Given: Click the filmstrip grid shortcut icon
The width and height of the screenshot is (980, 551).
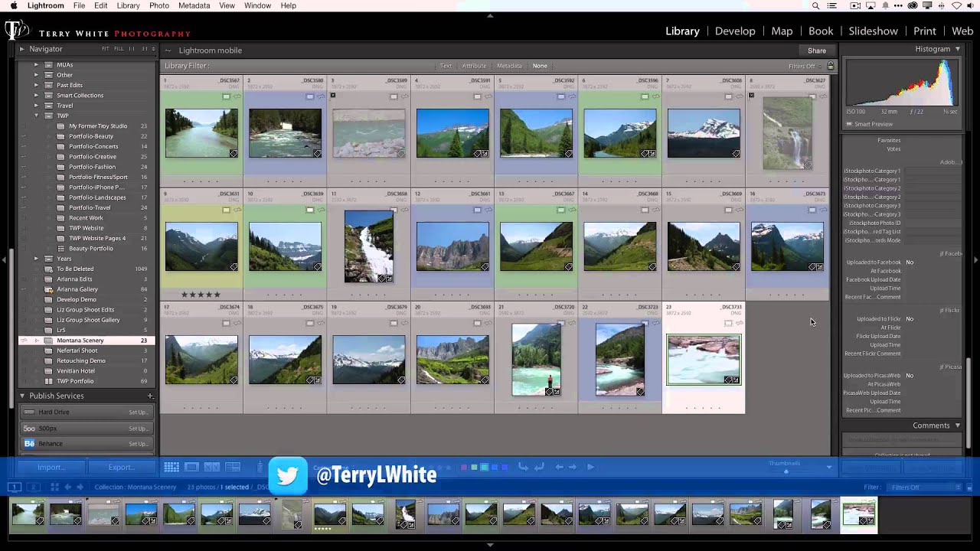Looking at the screenshot, I should [54, 487].
